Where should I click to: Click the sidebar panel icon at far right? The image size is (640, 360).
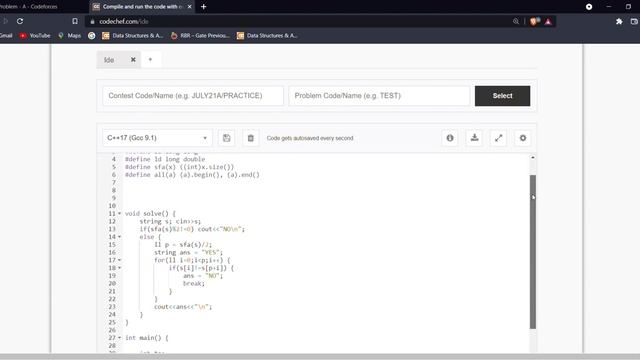[x=635, y=21]
